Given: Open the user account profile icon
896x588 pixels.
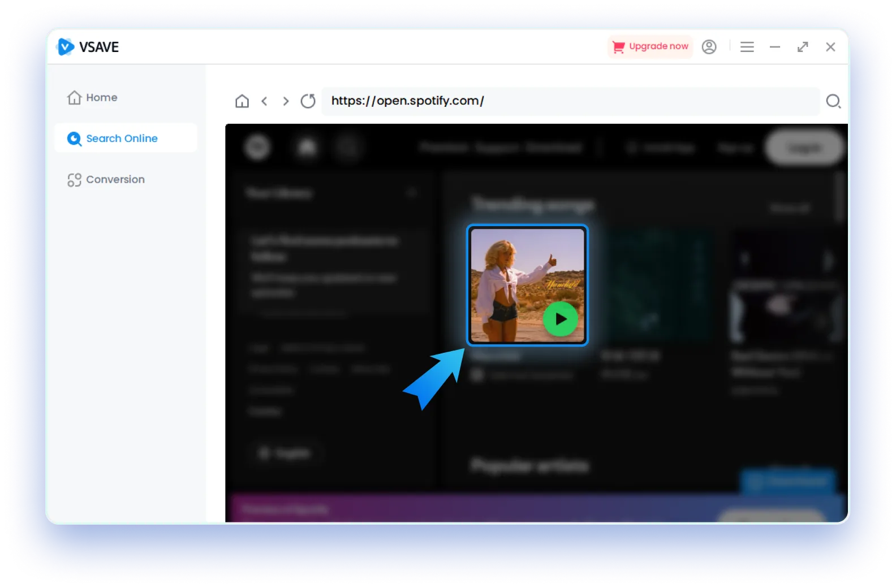Looking at the screenshot, I should click(709, 47).
